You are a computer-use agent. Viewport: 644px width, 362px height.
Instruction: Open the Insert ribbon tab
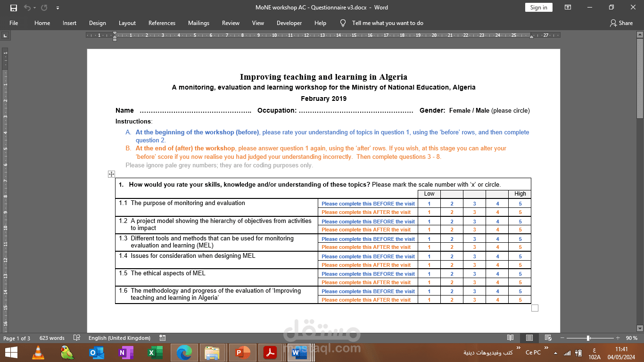pos(69,23)
